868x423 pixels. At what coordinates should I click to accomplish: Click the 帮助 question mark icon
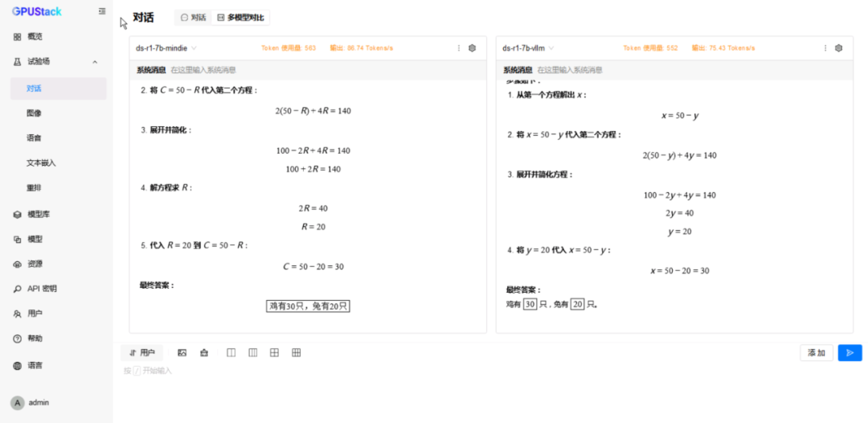tap(17, 339)
